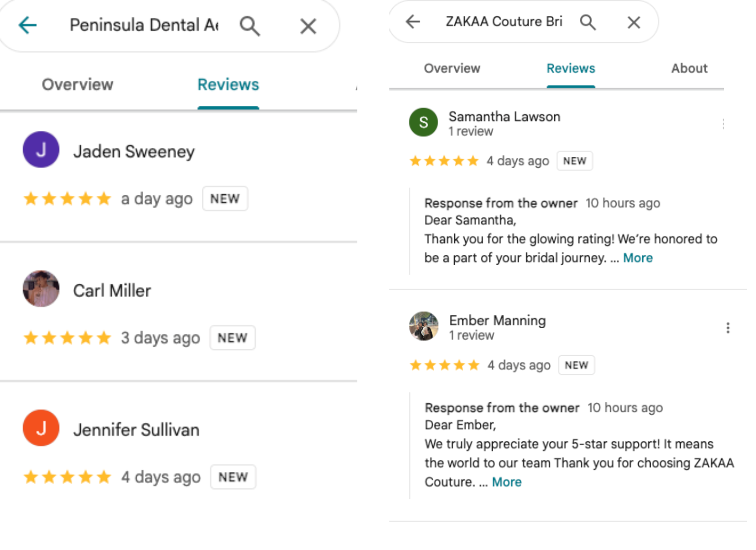Viewport: 756px width, 550px height.
Task: Click search icon beside Peninsula Dental
Action: point(250,26)
